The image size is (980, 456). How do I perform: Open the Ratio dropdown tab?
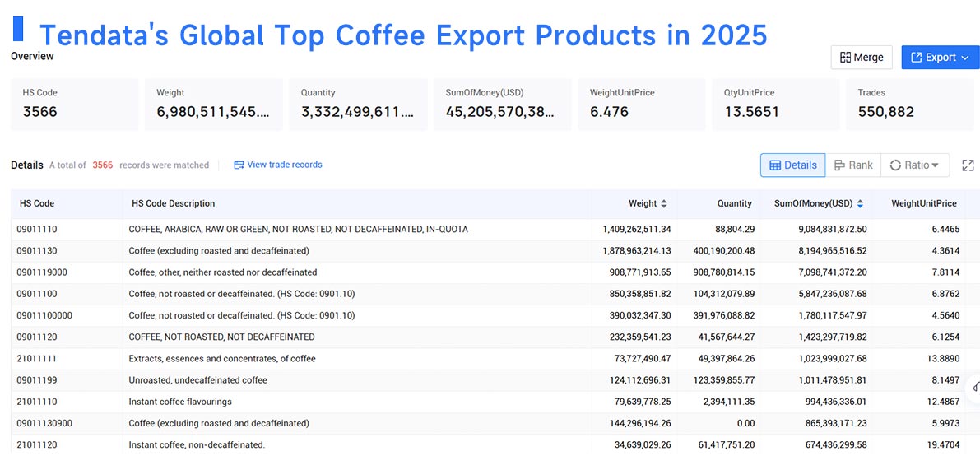pyautogui.click(x=915, y=165)
